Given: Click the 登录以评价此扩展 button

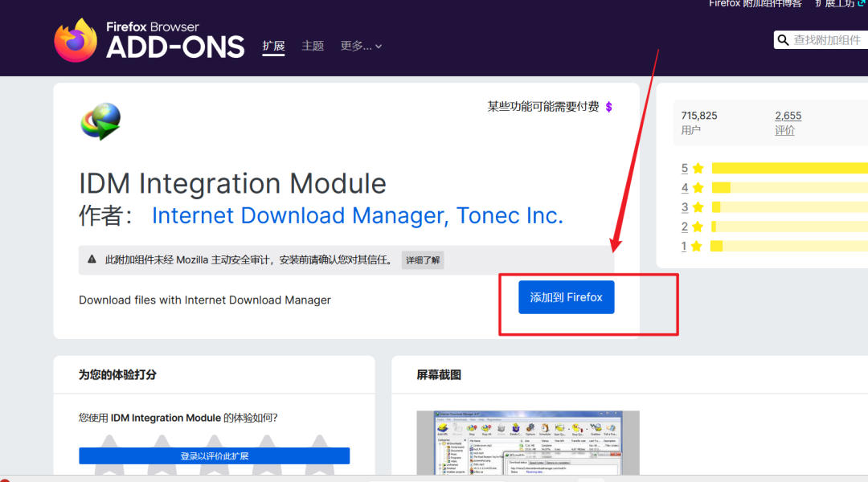Looking at the screenshot, I should (215, 456).
